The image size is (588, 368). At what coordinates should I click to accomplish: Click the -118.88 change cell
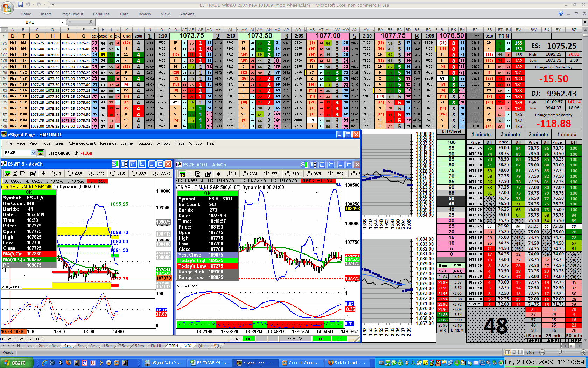click(x=553, y=123)
